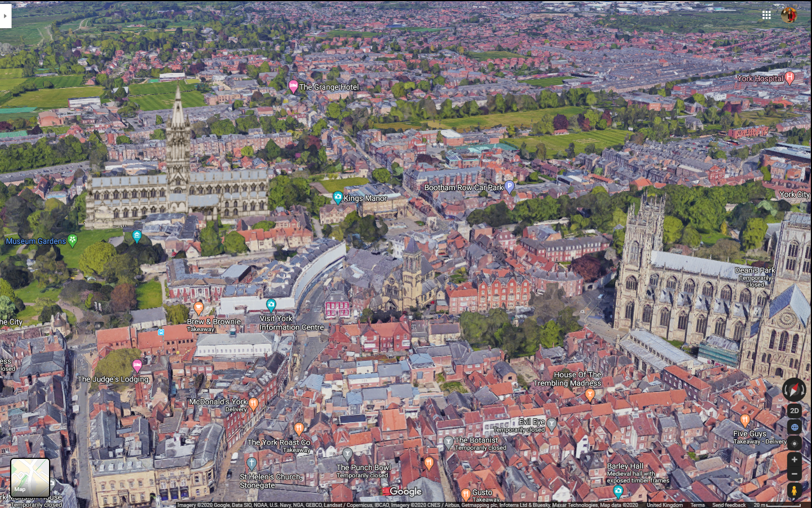This screenshot has width=812, height=508.
Task: Click The Judge's Lodging lodging pin
Action: coord(137,365)
